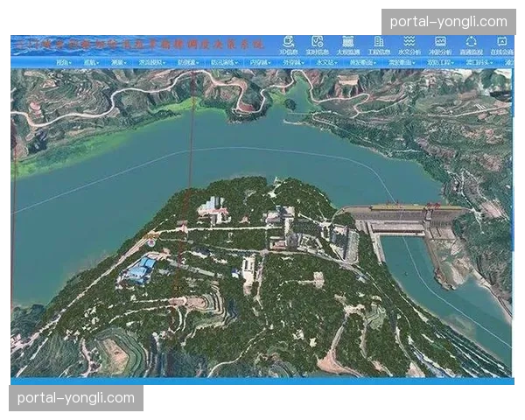Click the portal-yongli.com label at bottom left
Viewport: 525px width, 420px height.
[x=77, y=398]
